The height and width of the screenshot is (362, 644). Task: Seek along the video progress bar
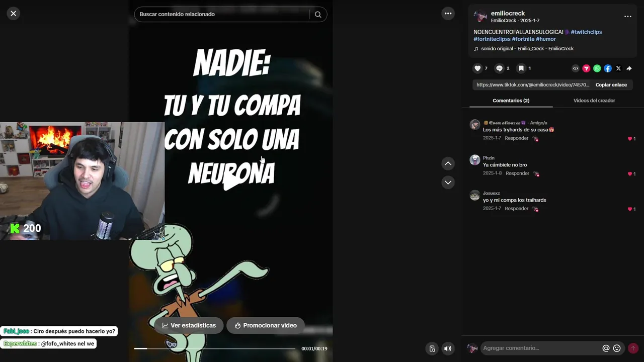tap(215, 348)
